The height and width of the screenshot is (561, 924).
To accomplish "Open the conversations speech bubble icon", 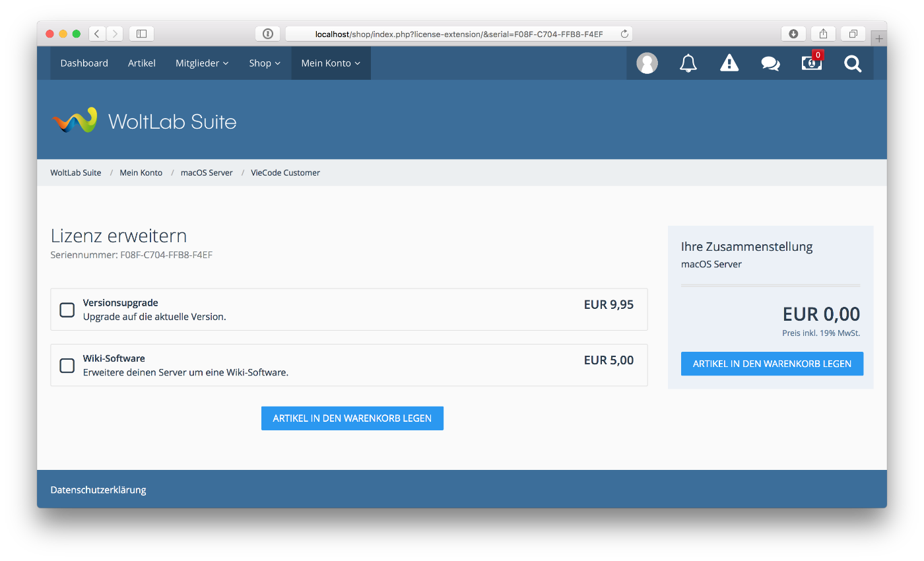I will pyautogui.click(x=770, y=63).
